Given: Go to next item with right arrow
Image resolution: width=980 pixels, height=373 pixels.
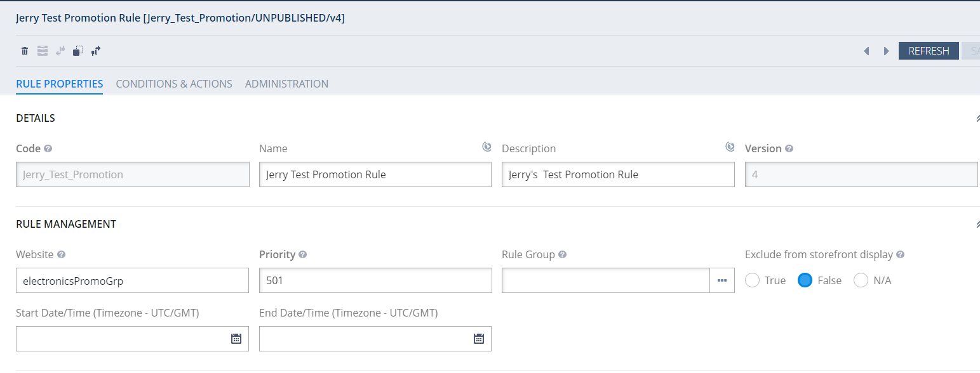Looking at the screenshot, I should click(886, 51).
